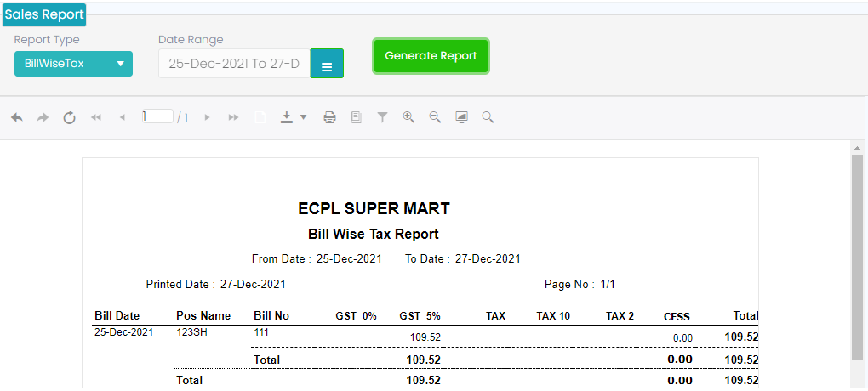
Task: Click the Generate Report button
Action: (431, 56)
